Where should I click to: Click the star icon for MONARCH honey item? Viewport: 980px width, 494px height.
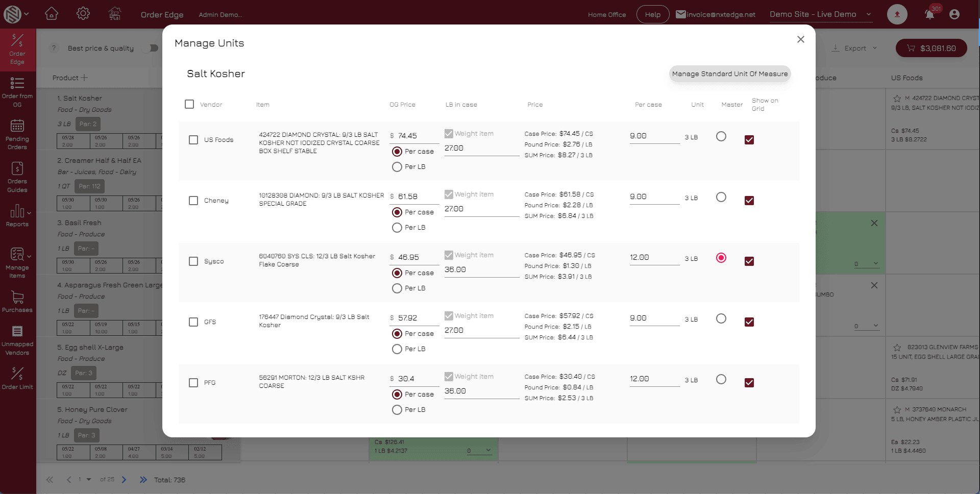pyautogui.click(x=897, y=410)
